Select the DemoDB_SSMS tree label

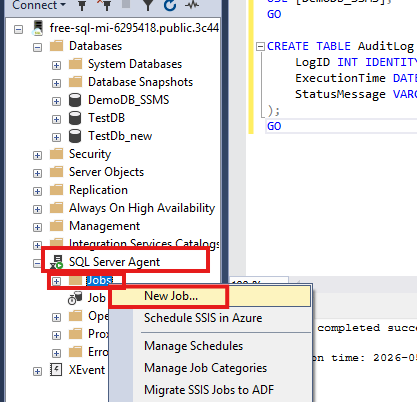click(129, 100)
